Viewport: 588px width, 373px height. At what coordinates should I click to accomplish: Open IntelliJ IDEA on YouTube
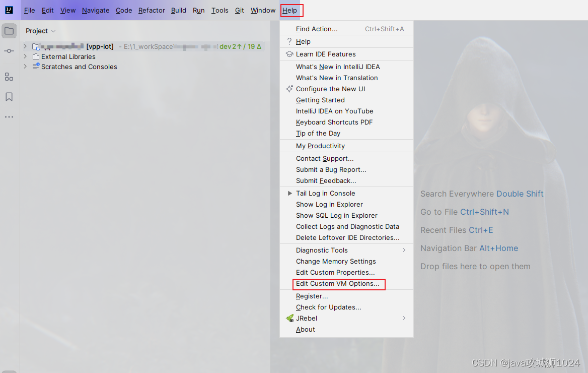pyautogui.click(x=346, y=111)
